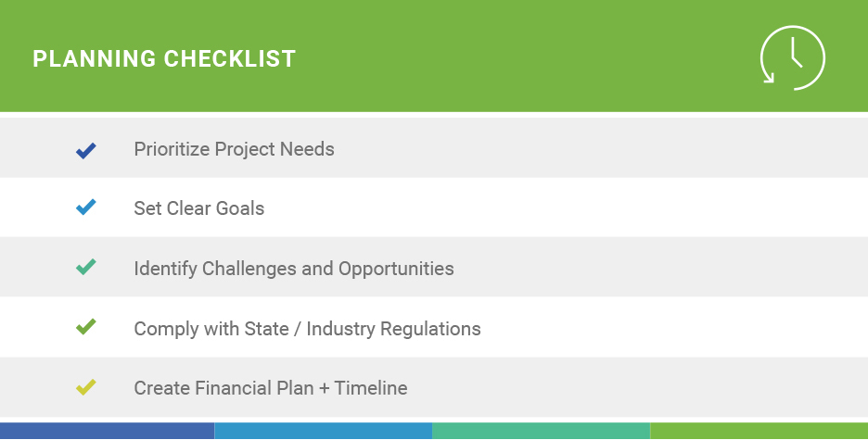Screen dimensions: 868x440
Task: Select the Set Clear Goals text
Action: click(199, 208)
